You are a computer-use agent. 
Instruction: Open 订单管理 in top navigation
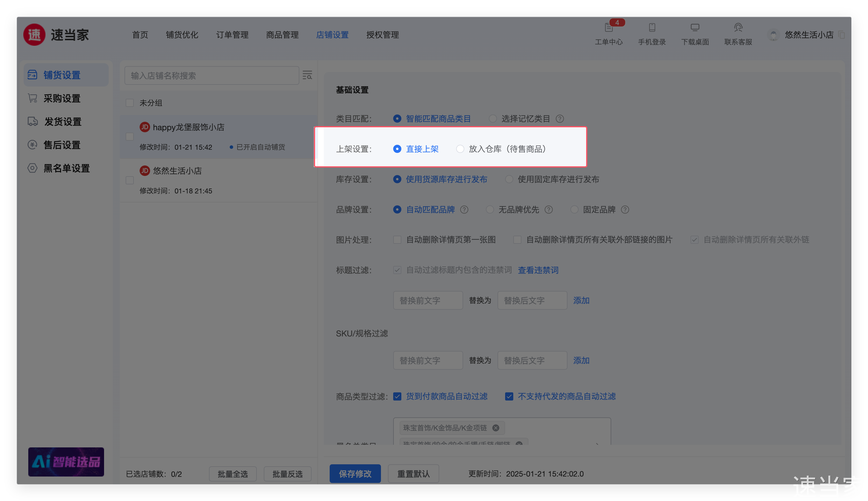(x=232, y=35)
